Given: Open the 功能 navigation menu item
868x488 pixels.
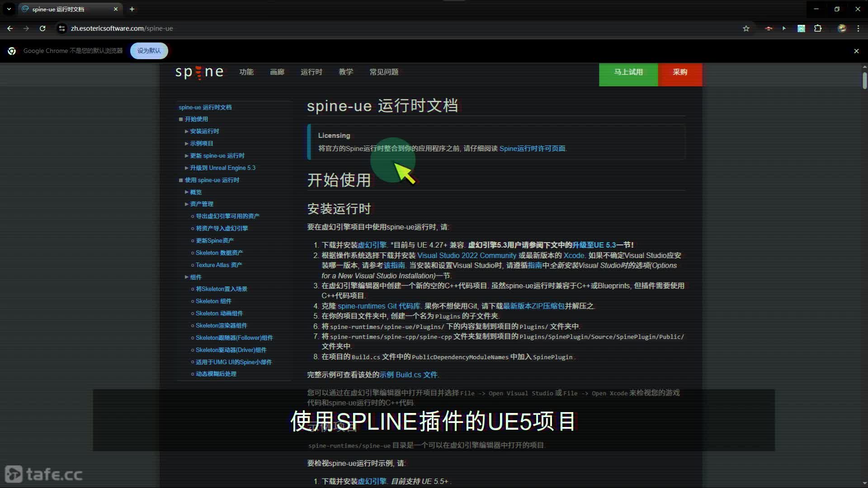Looking at the screenshot, I should point(246,72).
